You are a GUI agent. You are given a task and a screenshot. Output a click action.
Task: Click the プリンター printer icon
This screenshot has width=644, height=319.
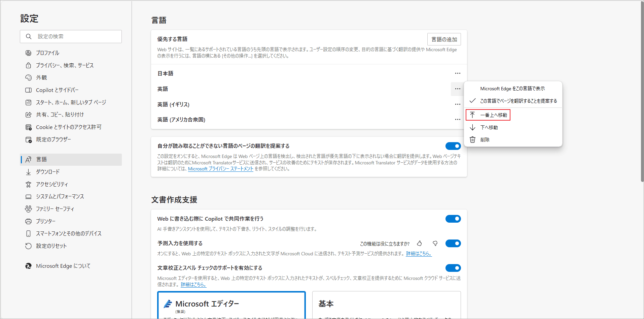pyautogui.click(x=29, y=221)
